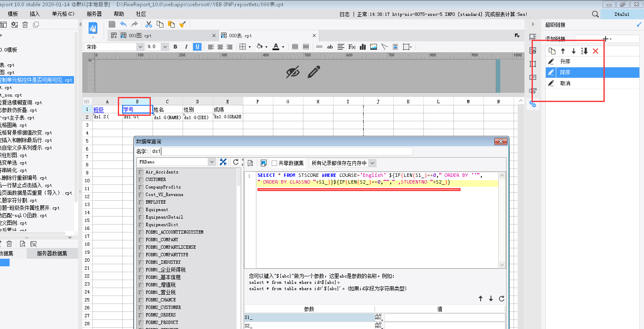
Task: Click the undo arrow icon
Action: tap(123, 24)
